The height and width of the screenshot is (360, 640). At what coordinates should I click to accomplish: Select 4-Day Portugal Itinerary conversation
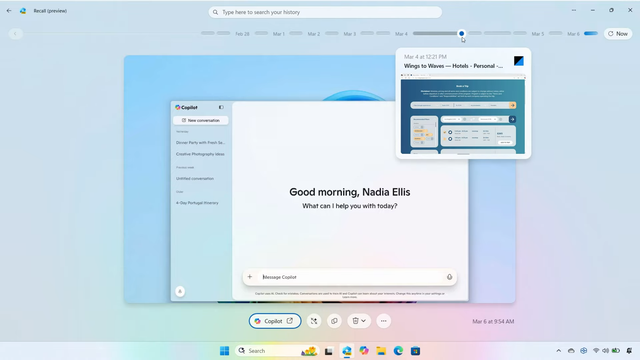197,203
